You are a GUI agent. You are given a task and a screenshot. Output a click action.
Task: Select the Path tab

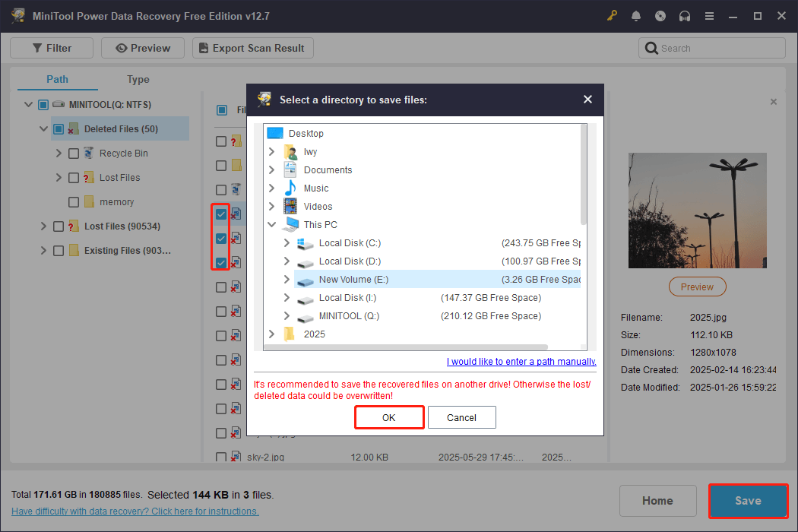[x=56, y=79]
